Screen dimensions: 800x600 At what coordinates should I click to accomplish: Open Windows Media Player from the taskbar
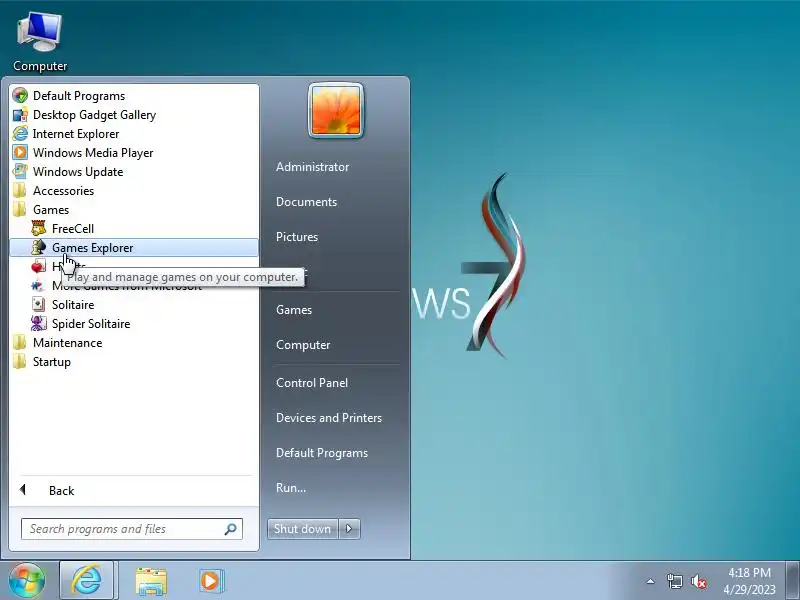[x=211, y=581]
